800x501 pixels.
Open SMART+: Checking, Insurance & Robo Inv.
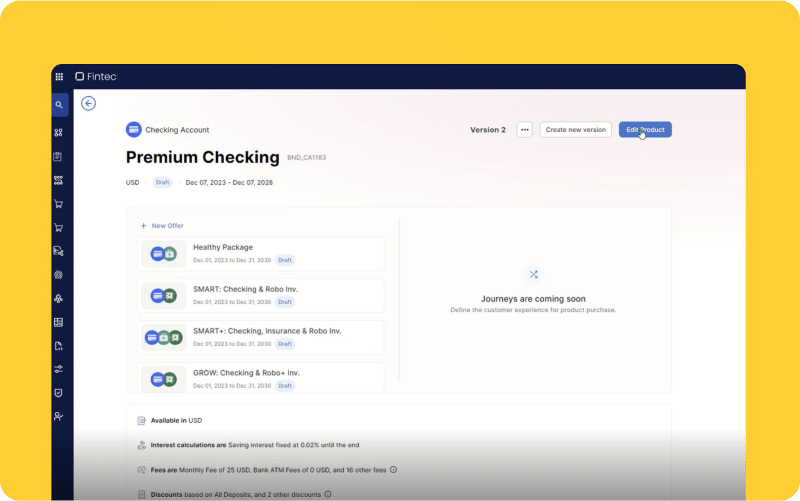tap(261, 337)
